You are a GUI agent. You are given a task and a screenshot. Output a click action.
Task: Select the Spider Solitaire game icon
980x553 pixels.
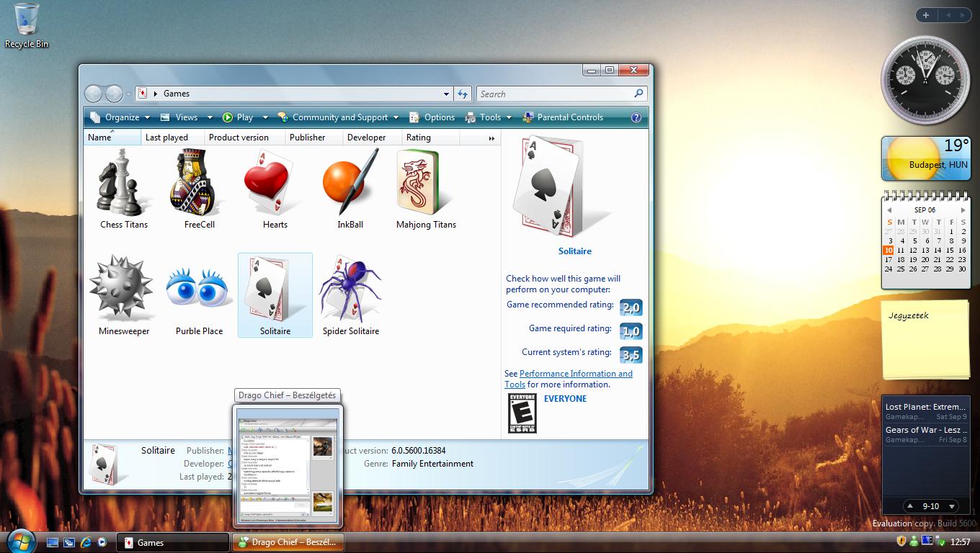point(350,295)
